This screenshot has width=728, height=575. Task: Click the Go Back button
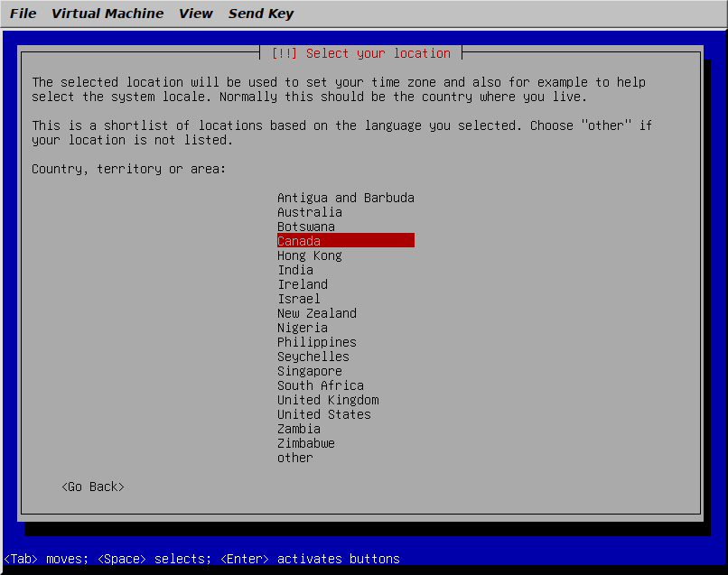(x=93, y=487)
